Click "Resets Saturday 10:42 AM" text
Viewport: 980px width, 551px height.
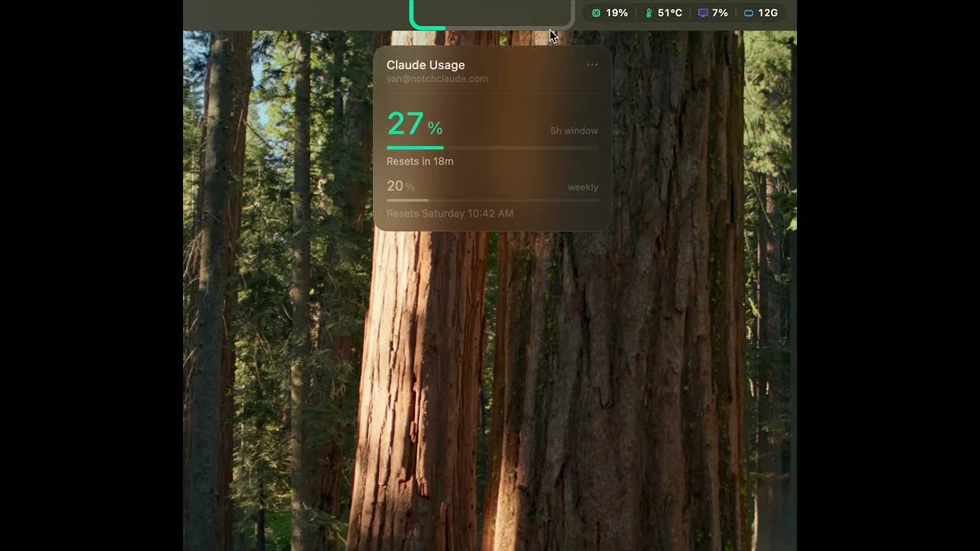point(450,214)
